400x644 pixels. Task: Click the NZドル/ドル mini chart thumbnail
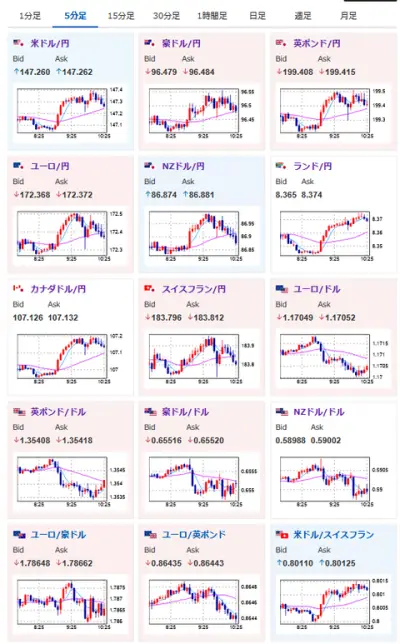point(332,482)
